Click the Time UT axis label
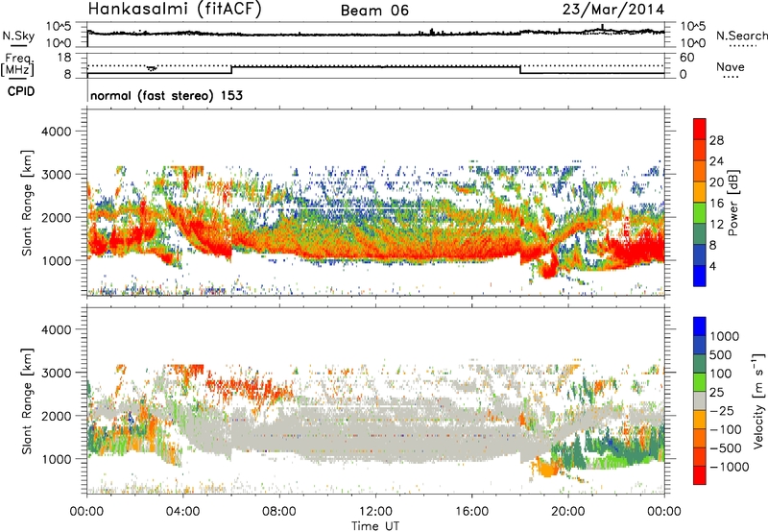The image size is (768, 532). click(x=375, y=526)
